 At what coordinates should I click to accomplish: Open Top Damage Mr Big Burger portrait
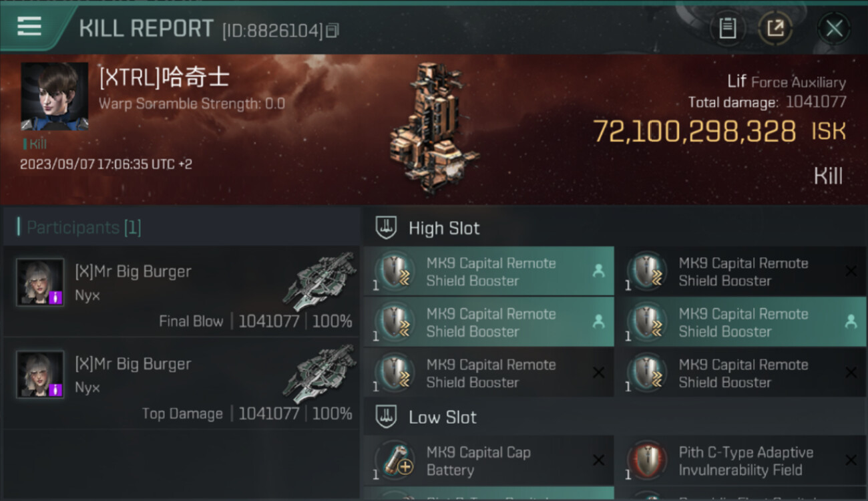coord(40,374)
